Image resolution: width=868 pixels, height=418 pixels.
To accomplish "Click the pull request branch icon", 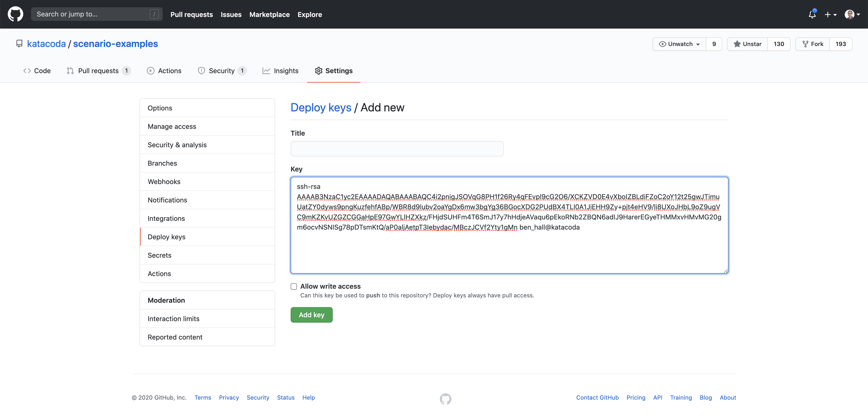I will point(70,71).
